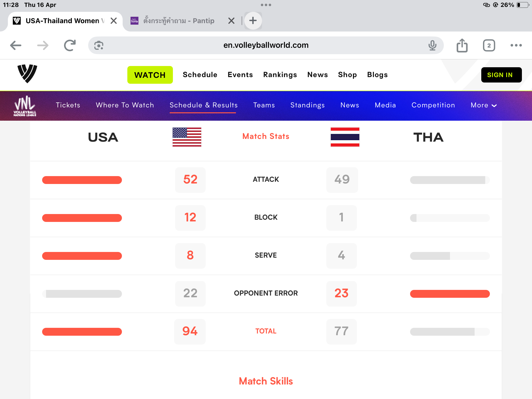532x399 pixels.
Task: Expand the More dropdown menu
Action: (x=483, y=105)
